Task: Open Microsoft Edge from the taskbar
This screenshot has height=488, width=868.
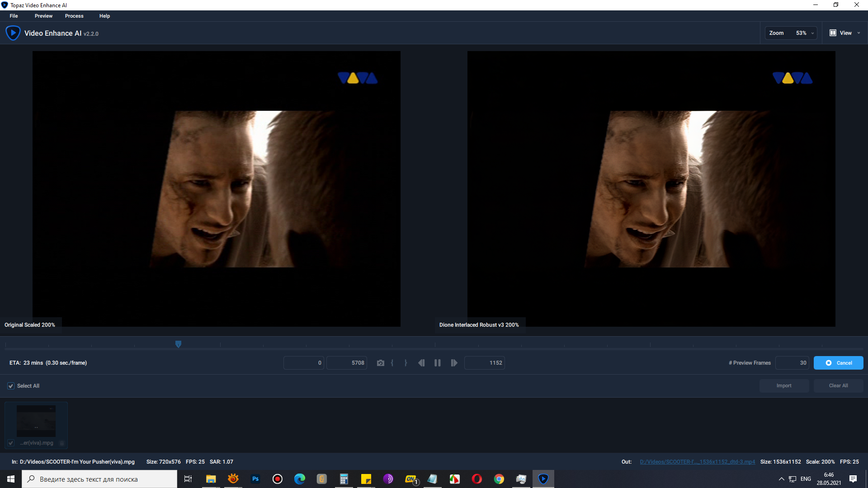Action: point(300,479)
